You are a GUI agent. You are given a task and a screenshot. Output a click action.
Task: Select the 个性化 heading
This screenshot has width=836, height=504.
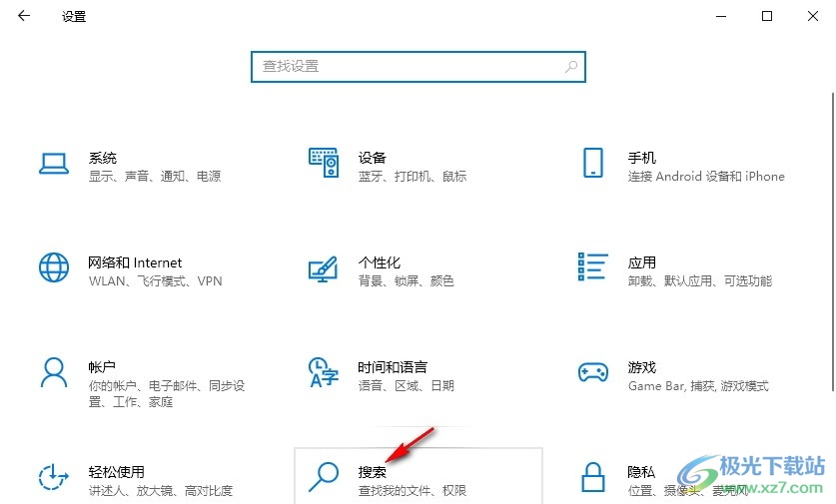pos(380,262)
